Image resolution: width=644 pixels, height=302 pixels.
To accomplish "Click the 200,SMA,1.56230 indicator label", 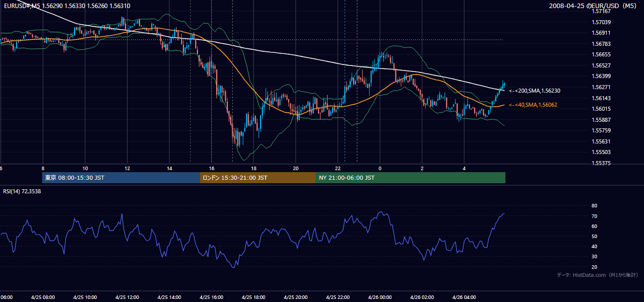I will (x=535, y=91).
